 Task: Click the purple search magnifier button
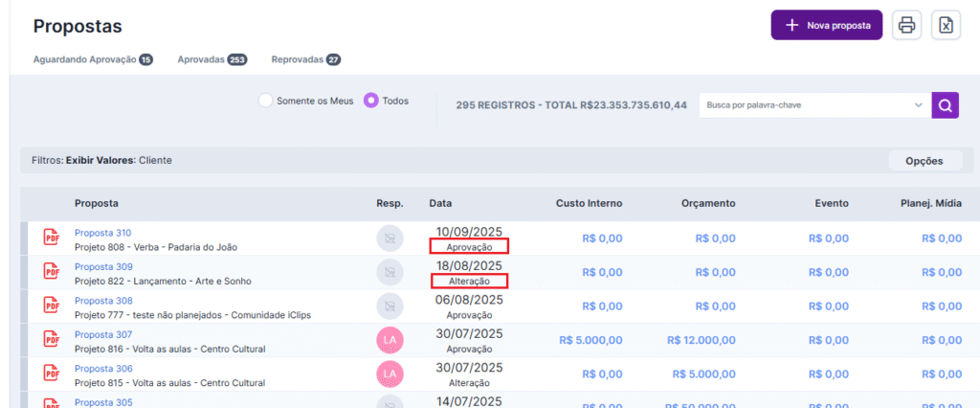point(945,105)
